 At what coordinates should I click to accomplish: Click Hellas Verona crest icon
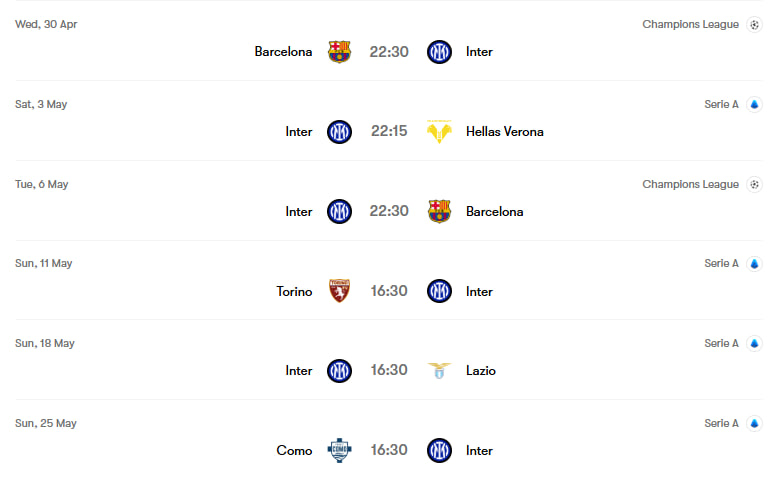click(x=439, y=131)
